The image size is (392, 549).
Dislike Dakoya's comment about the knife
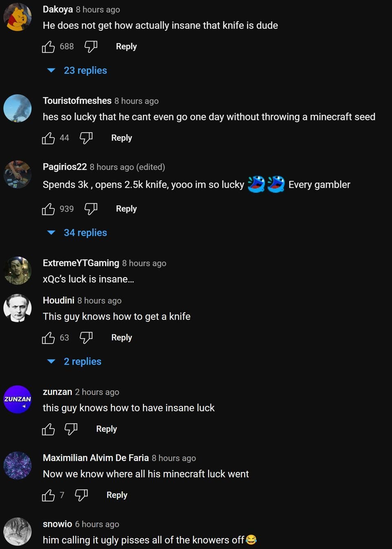(x=90, y=47)
